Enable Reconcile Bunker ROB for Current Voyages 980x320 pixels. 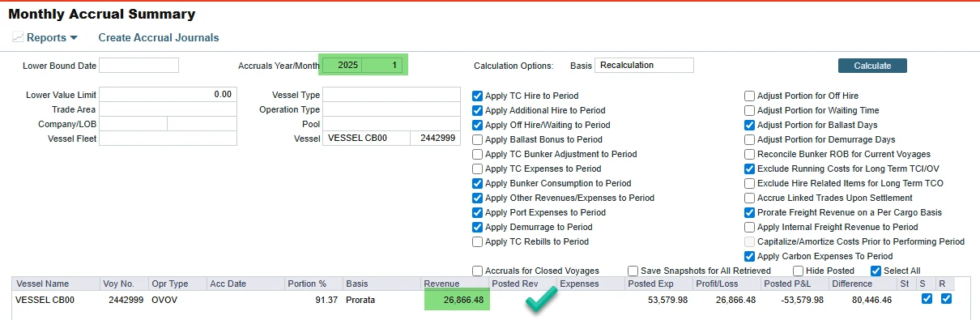[750, 154]
